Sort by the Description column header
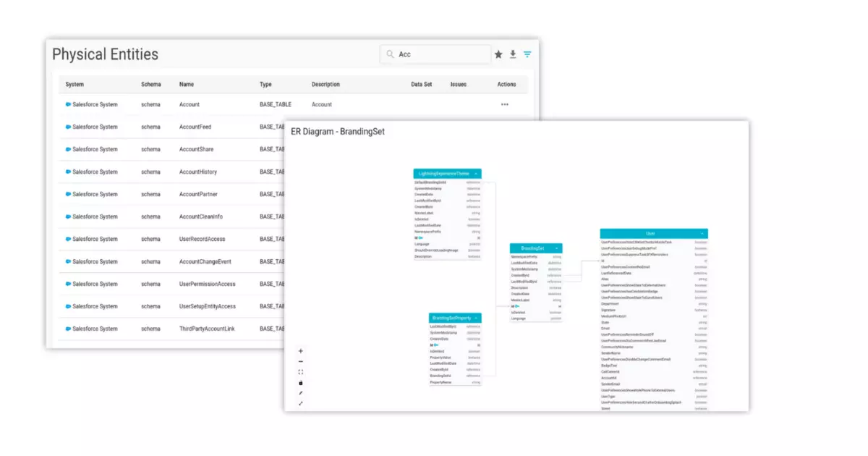 pos(325,84)
